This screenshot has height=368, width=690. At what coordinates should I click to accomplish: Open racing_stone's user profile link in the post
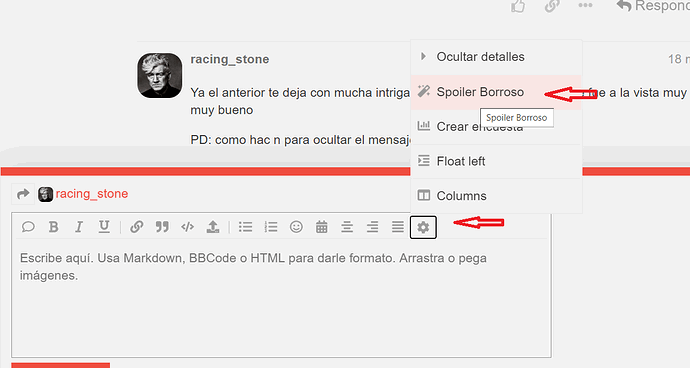point(230,59)
